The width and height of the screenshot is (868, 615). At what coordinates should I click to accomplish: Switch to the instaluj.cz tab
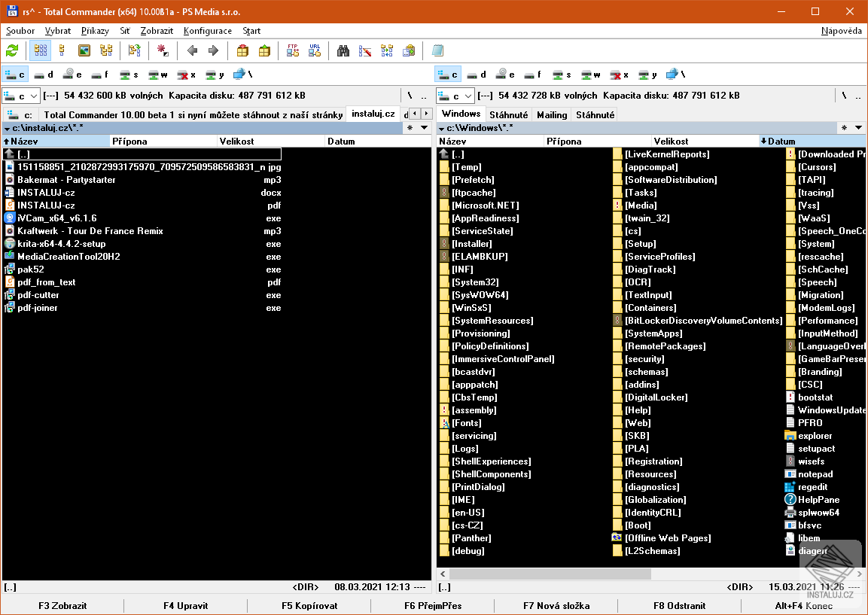click(x=373, y=114)
